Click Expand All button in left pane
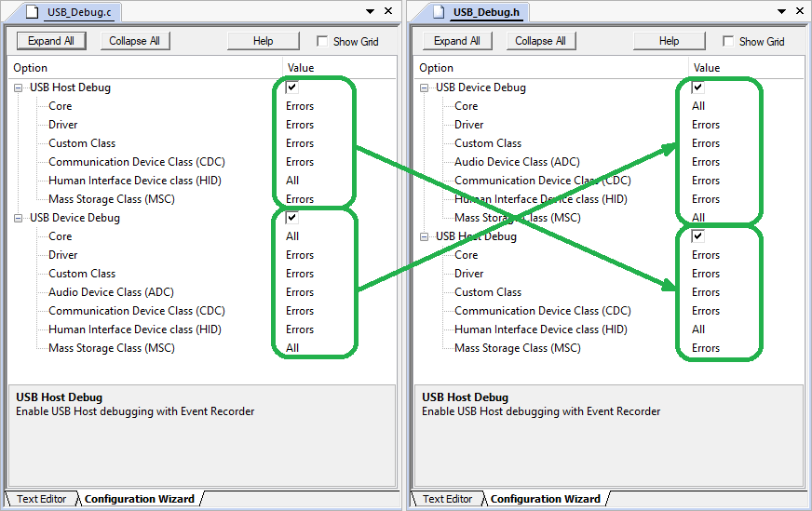 click(51, 41)
